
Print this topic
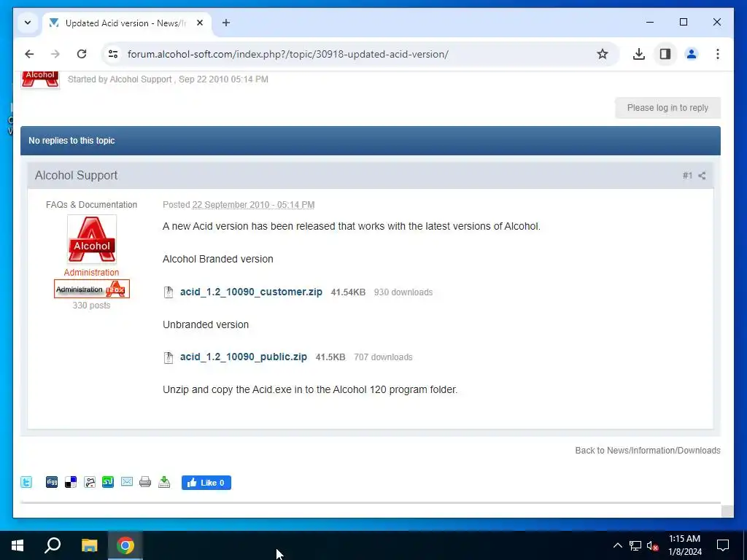point(145,483)
